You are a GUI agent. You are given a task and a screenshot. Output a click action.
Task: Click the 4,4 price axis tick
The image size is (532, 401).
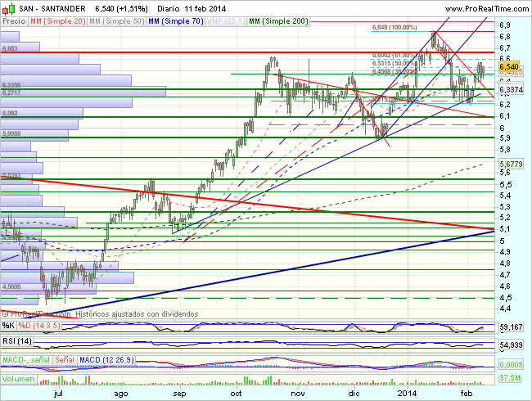(x=505, y=309)
